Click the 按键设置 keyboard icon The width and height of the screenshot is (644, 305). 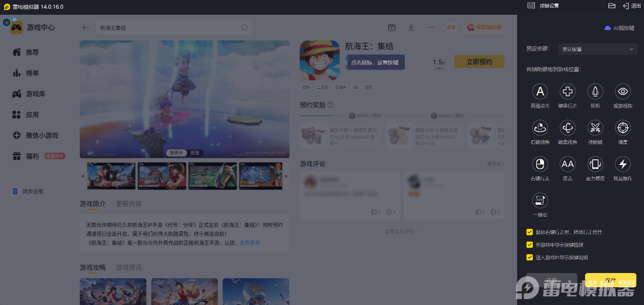pyautogui.click(x=531, y=6)
